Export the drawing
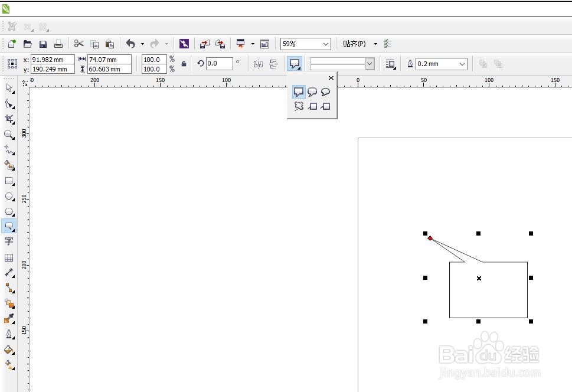Screen dimensions: 572x392 coord(220,44)
